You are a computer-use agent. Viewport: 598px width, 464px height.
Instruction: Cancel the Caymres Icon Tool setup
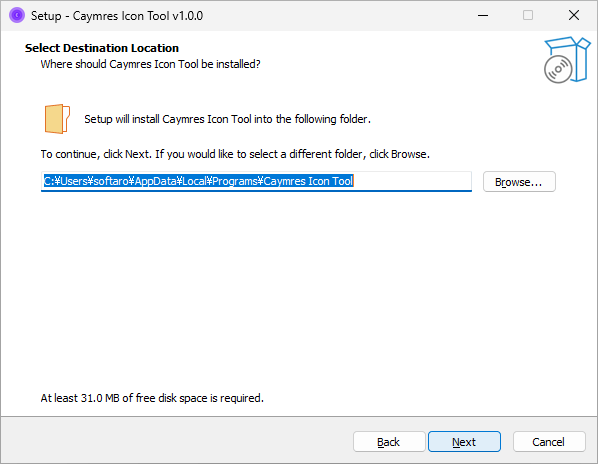[x=549, y=442]
